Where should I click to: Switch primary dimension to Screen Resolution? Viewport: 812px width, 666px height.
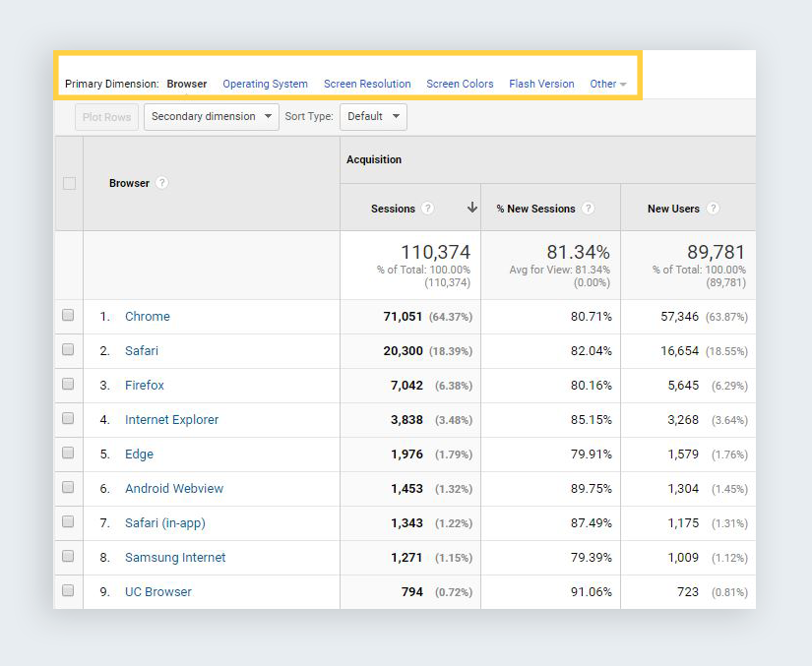(x=367, y=84)
